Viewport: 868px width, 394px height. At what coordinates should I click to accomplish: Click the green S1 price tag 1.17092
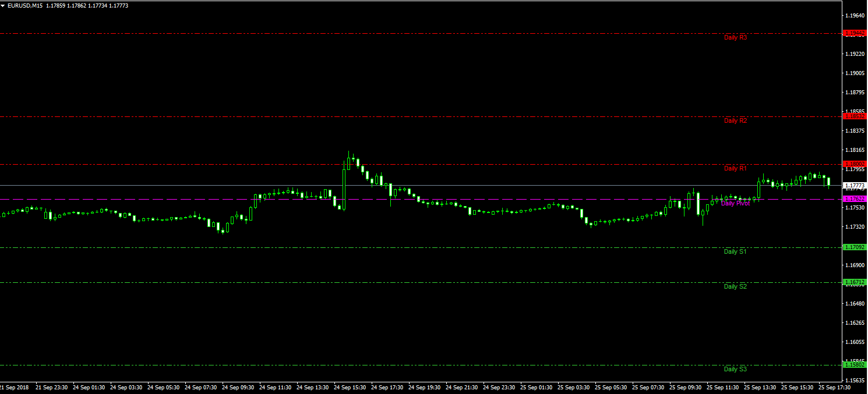point(855,247)
